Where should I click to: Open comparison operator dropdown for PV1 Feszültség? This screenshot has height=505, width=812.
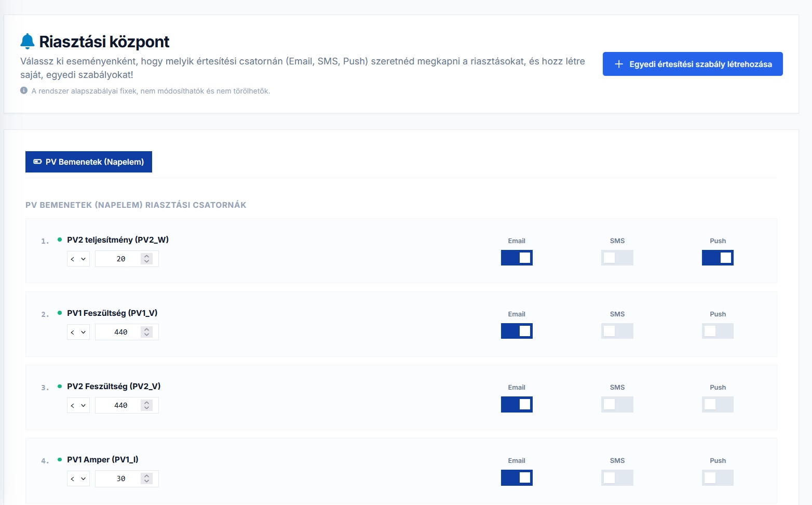coord(78,332)
